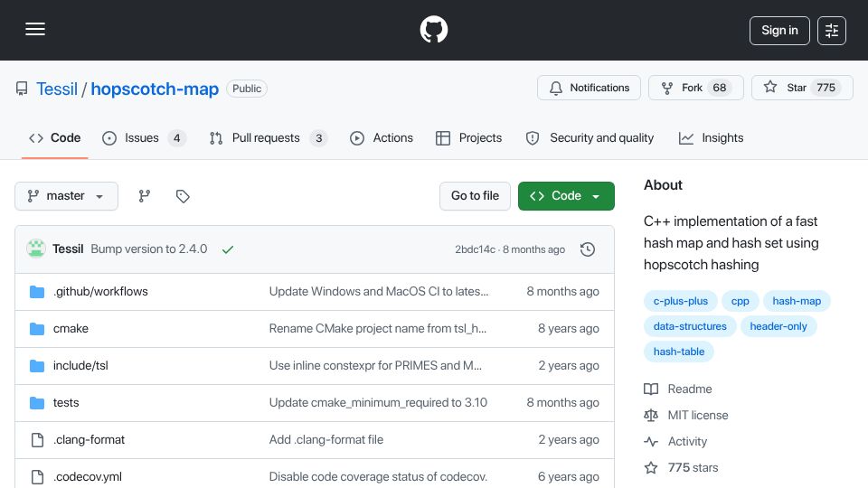Image resolution: width=868 pixels, height=488 pixels.
Task: Switch to the Issues tab
Action: [144, 137]
